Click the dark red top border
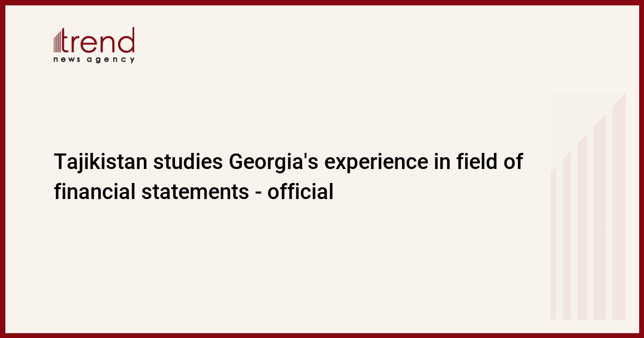This screenshot has height=338, width=644. pos(322,3)
